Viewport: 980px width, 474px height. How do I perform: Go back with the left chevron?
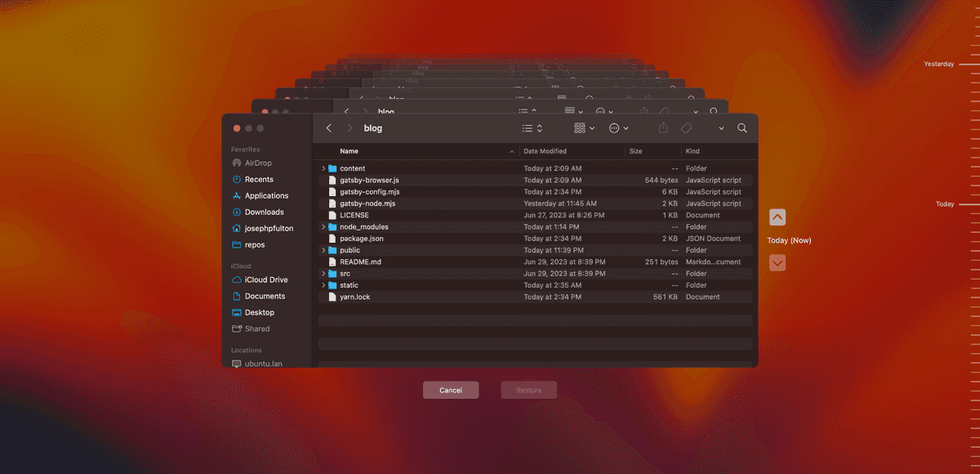point(329,128)
